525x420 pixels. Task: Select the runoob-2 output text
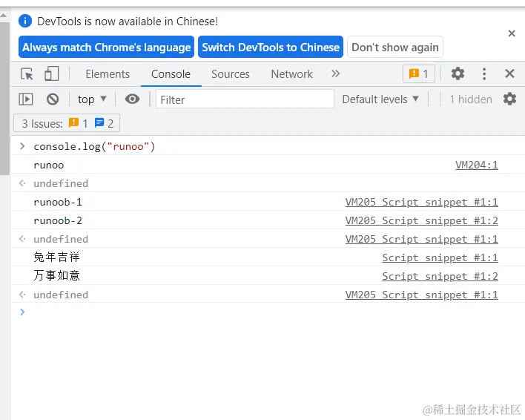click(58, 220)
